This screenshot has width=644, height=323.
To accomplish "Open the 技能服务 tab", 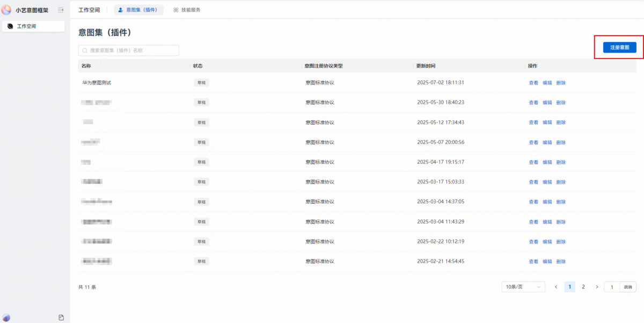I will click(187, 10).
